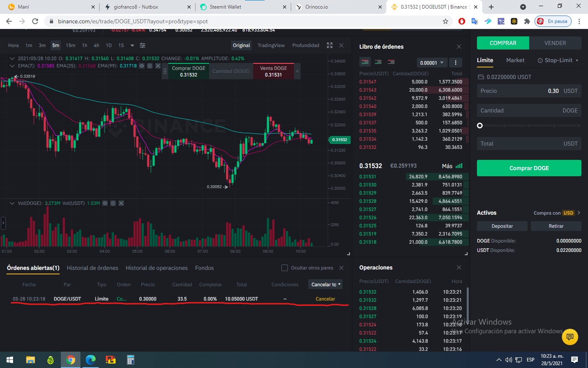
Task: Switch to VENDER sell mode
Action: click(x=555, y=43)
